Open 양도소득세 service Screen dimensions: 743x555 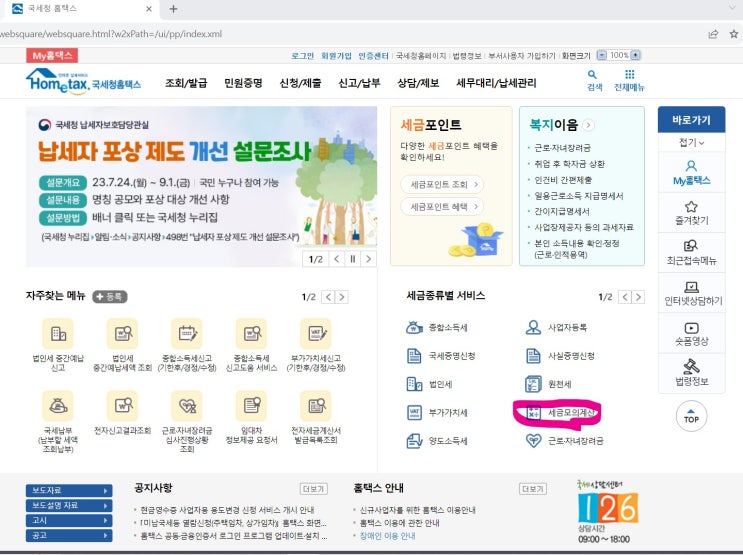click(x=437, y=441)
